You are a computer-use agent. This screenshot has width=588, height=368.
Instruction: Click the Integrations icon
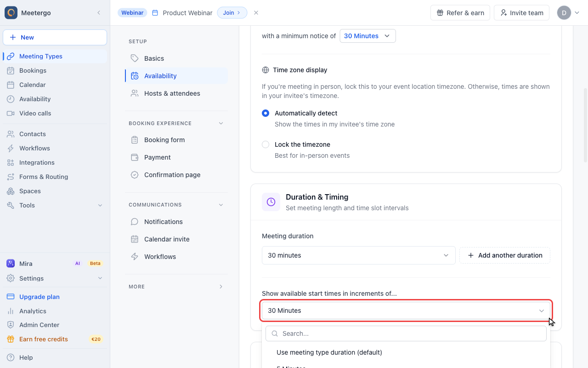[x=11, y=162]
